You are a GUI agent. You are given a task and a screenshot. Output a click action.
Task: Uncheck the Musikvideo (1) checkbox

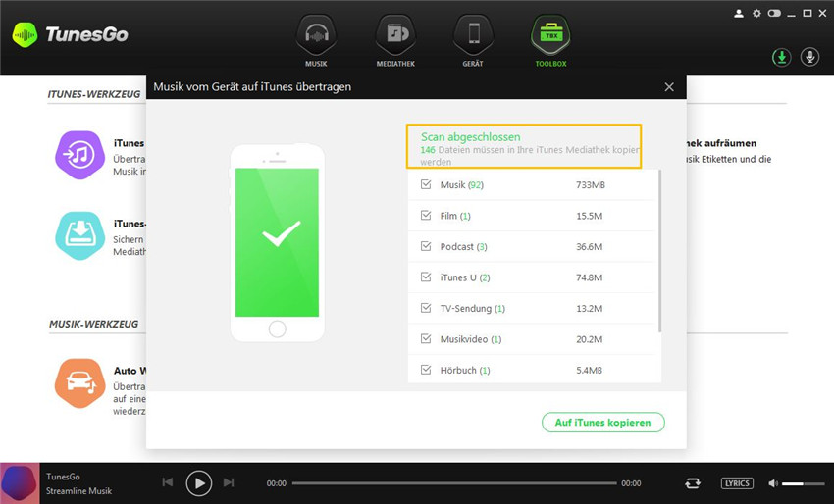[x=426, y=338]
